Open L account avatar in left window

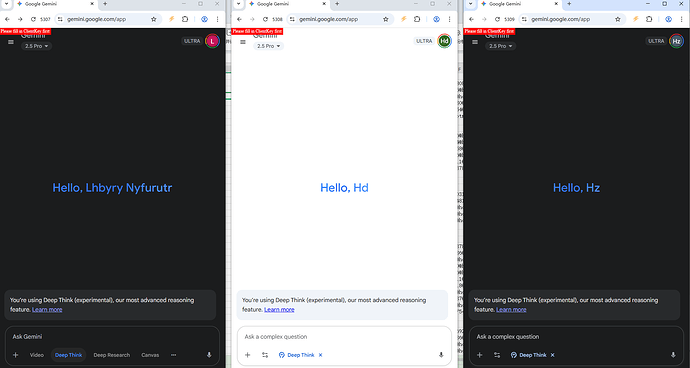(x=213, y=41)
